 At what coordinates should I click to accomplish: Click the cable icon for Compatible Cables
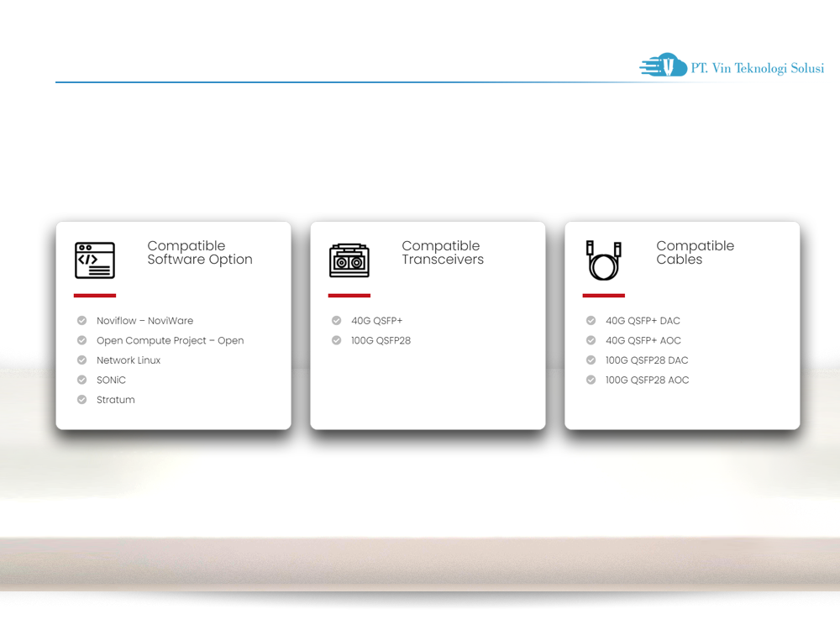pyautogui.click(x=604, y=260)
